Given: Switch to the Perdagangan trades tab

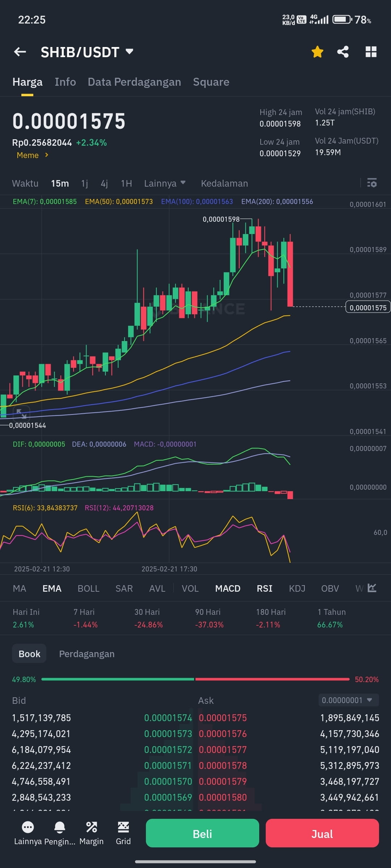Looking at the screenshot, I should [x=87, y=654].
